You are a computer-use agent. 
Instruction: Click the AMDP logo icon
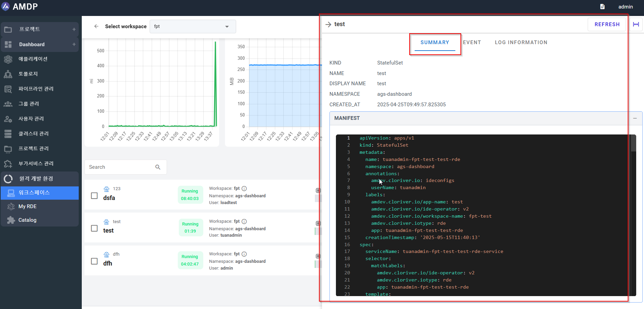point(6,6)
